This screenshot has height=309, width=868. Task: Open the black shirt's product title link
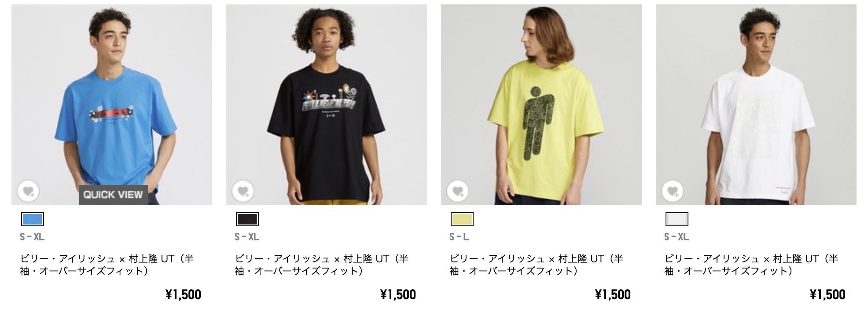pos(322,265)
